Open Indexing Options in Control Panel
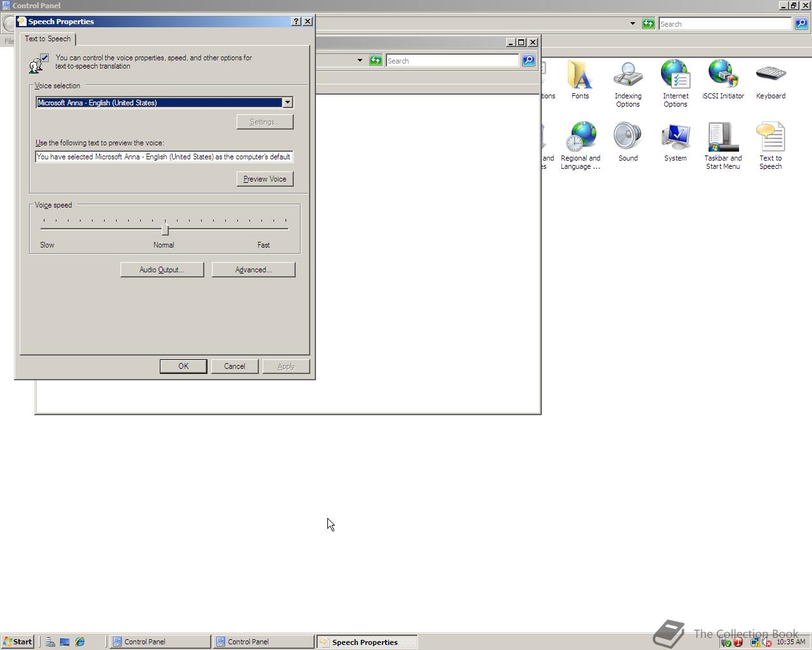 (x=628, y=84)
